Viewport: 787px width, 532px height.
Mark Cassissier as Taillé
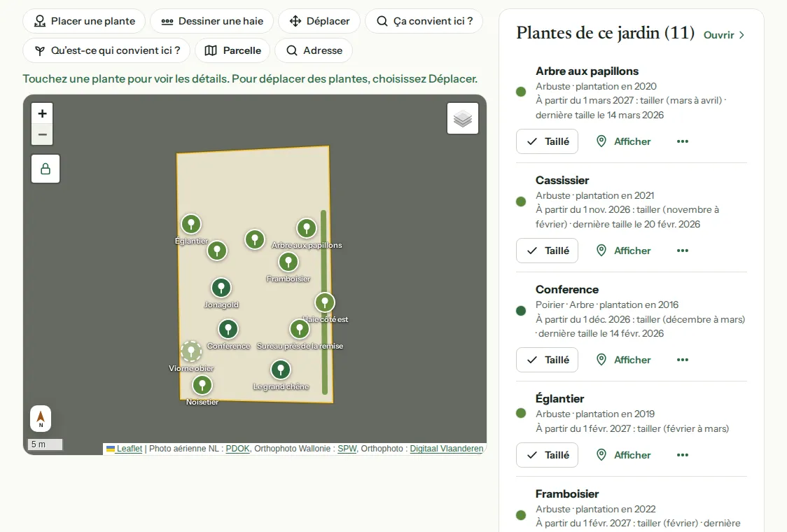tap(547, 251)
